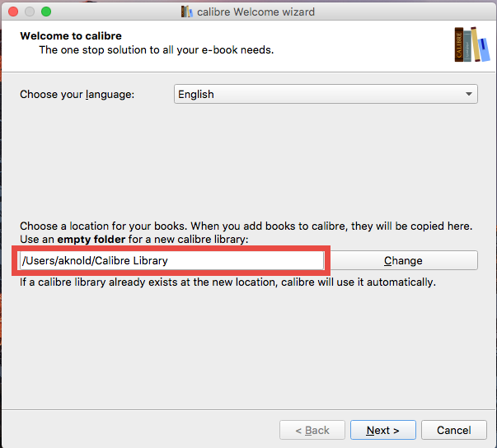The width and height of the screenshot is (497, 448).
Task: Click the "calibre Welcome wizard" window title
Action: click(x=256, y=12)
